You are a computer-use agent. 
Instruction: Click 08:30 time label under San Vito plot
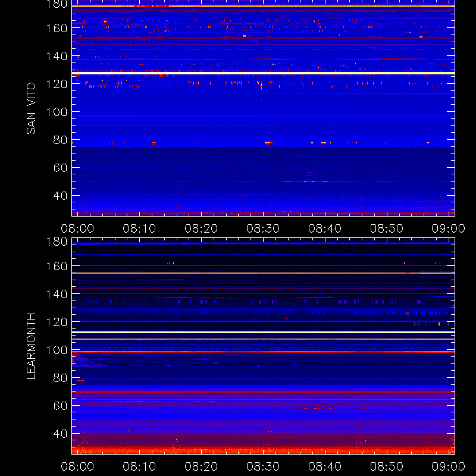coord(263,228)
